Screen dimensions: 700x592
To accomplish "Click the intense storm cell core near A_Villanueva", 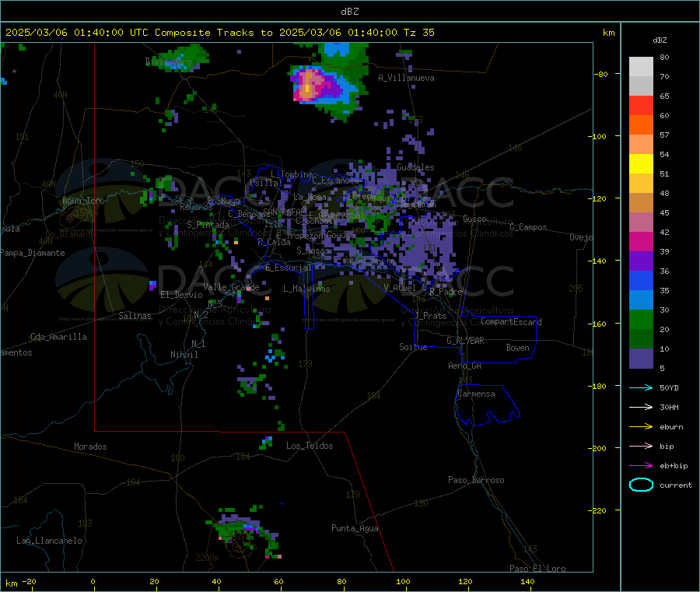I will tap(307, 86).
